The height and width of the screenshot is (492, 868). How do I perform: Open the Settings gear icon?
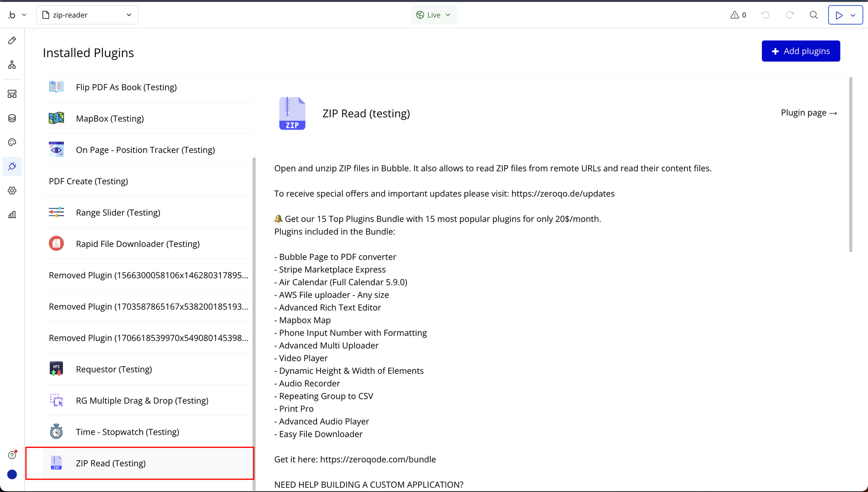tap(12, 191)
